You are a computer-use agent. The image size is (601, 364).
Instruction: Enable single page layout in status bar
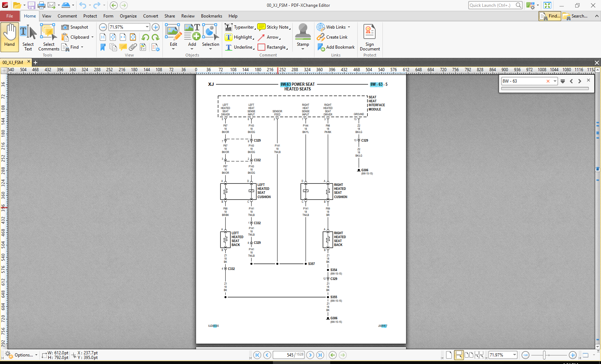449,355
